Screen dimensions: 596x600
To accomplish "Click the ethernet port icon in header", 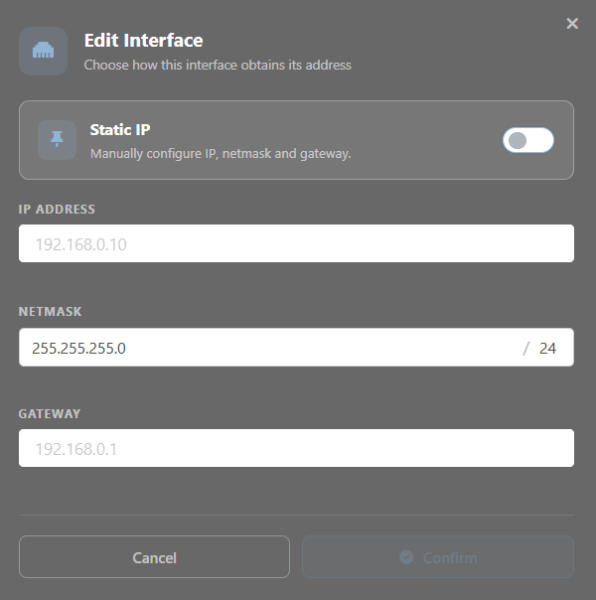I will 43,51.
